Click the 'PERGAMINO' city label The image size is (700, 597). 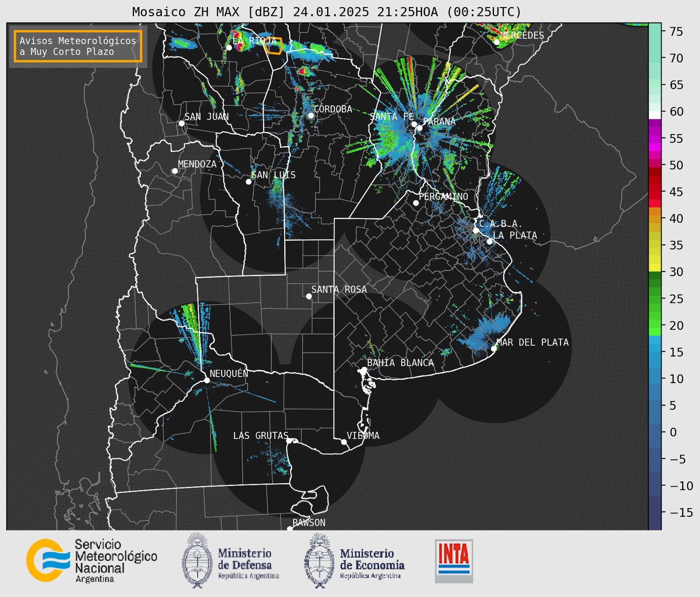pos(444,196)
